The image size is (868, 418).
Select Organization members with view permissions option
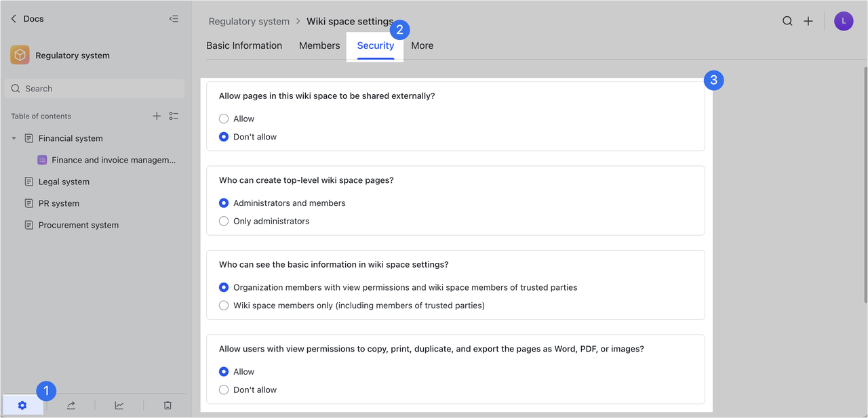[224, 287]
